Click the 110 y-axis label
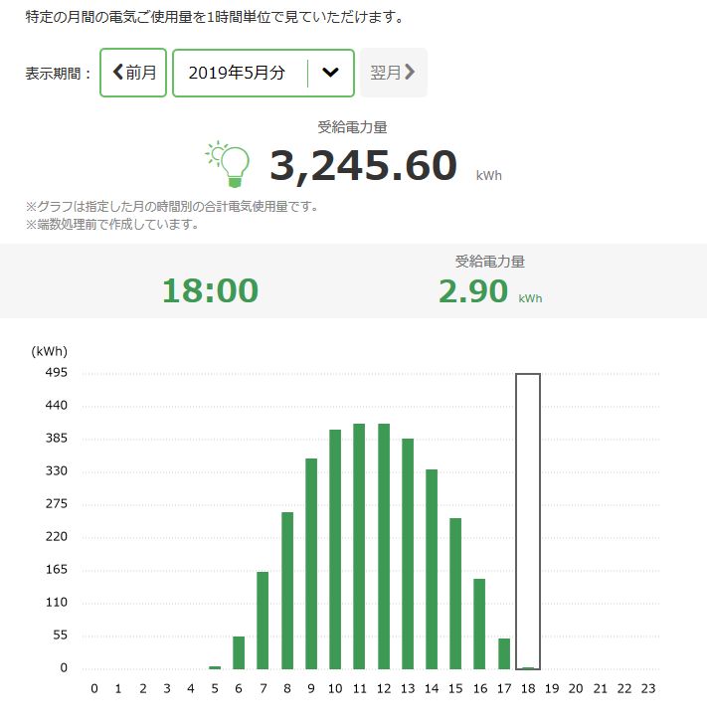 [x=57, y=602]
